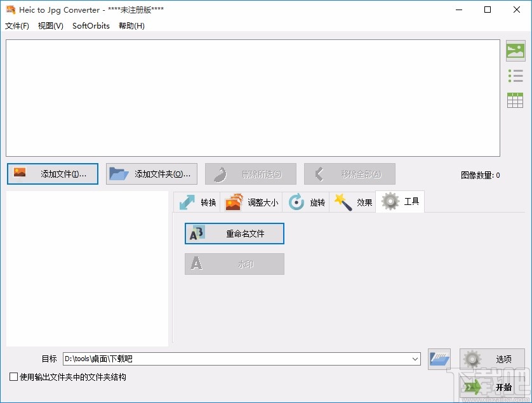The height and width of the screenshot is (403, 532).
Task: Click the gear icon on the 工具 tab
Action: [x=389, y=201]
